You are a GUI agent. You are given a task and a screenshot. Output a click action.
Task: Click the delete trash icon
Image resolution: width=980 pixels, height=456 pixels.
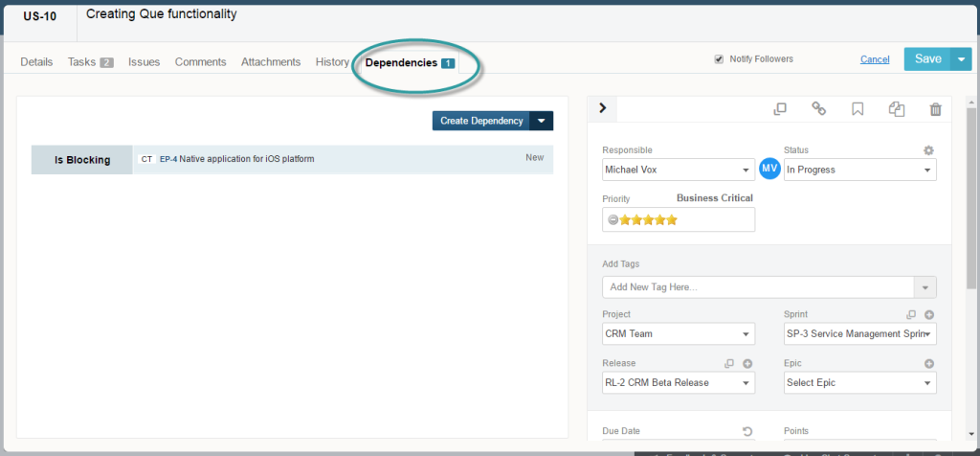pyautogui.click(x=935, y=109)
